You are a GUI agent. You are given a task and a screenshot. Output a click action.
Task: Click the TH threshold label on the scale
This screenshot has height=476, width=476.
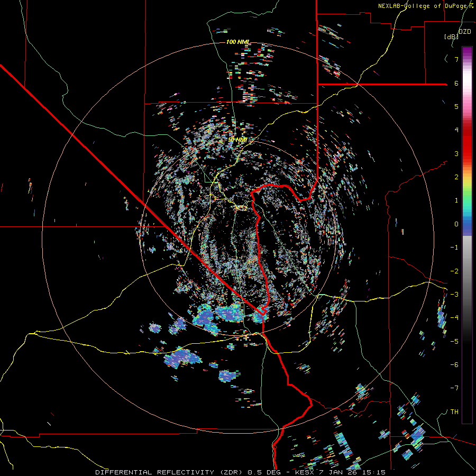pyautogui.click(x=454, y=411)
